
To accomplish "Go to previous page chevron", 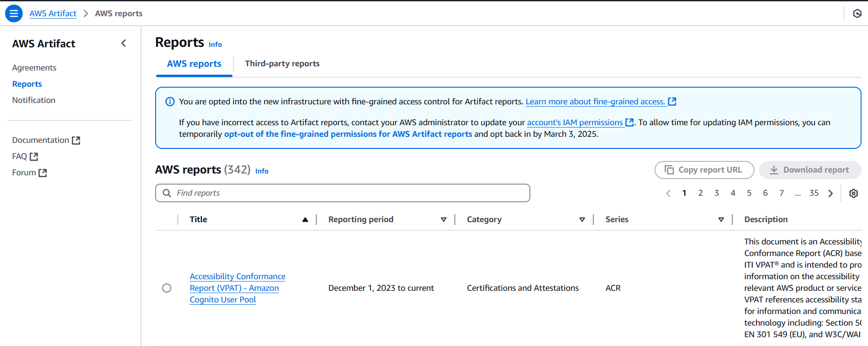I will pos(668,193).
